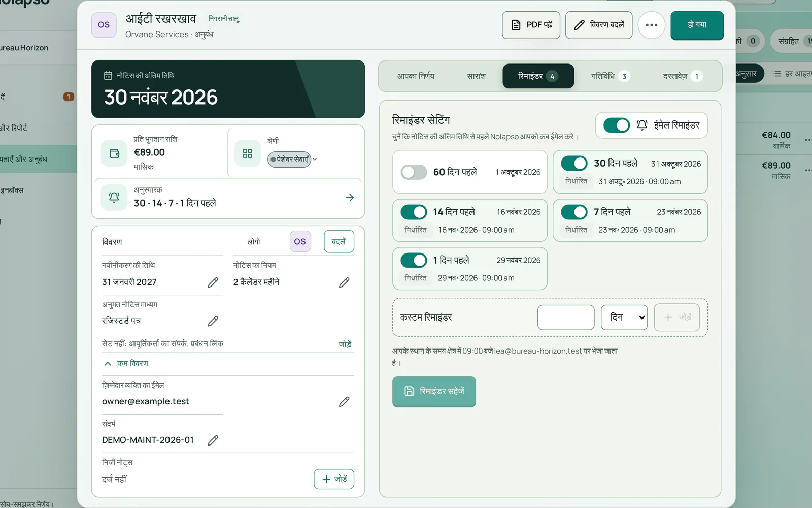Click the arrow on अनुस्मारक row
This screenshot has width=812, height=508.
(350, 198)
